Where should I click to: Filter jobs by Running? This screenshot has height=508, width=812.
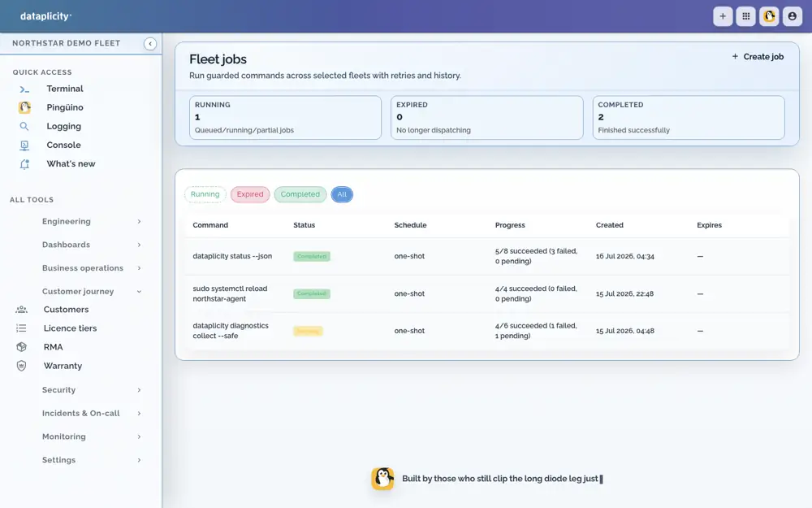click(205, 194)
